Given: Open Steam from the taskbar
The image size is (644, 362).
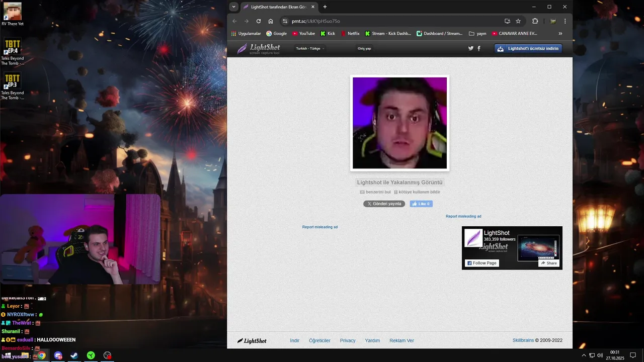Looking at the screenshot, I should coord(74,355).
